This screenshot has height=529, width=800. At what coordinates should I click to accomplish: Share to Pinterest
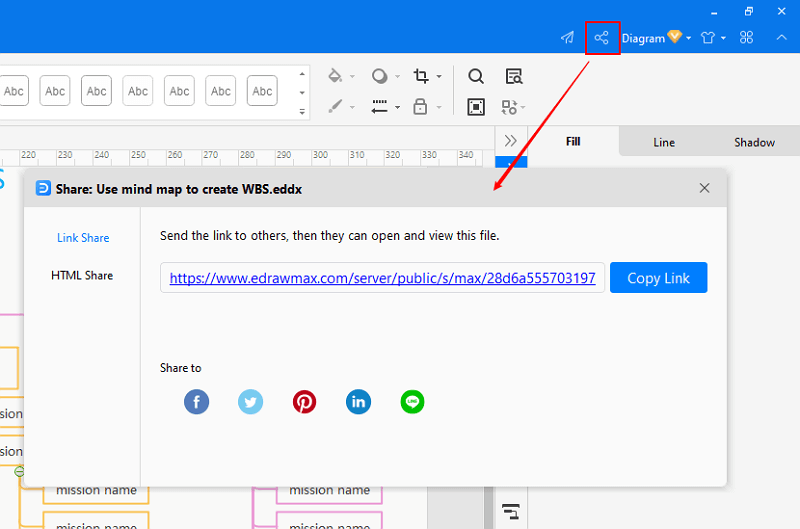point(305,402)
